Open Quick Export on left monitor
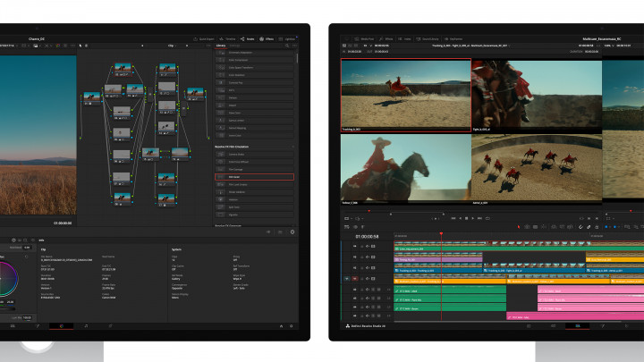Viewport: 644px width, 362px height. click(x=204, y=39)
